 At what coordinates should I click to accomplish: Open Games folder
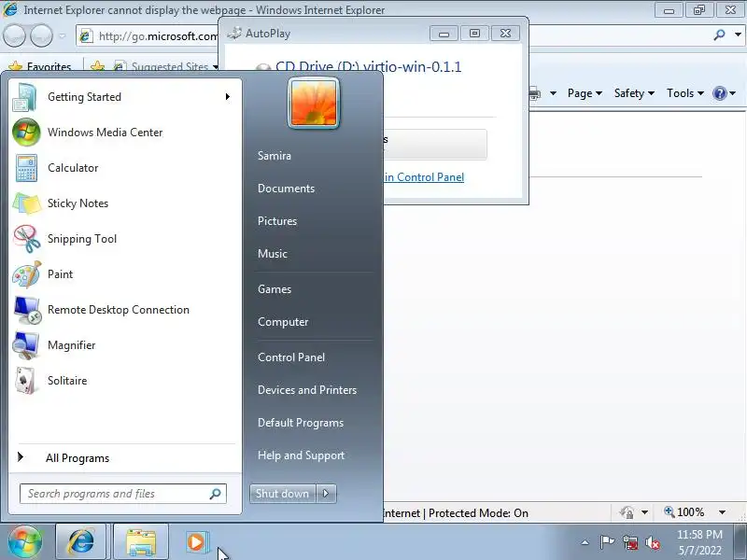point(275,289)
